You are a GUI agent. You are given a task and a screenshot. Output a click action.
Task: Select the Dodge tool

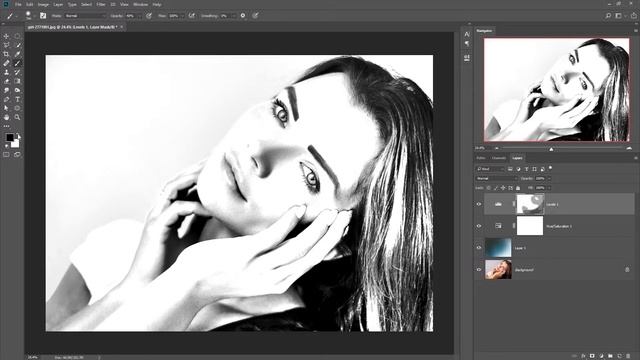pyautogui.click(x=18, y=90)
